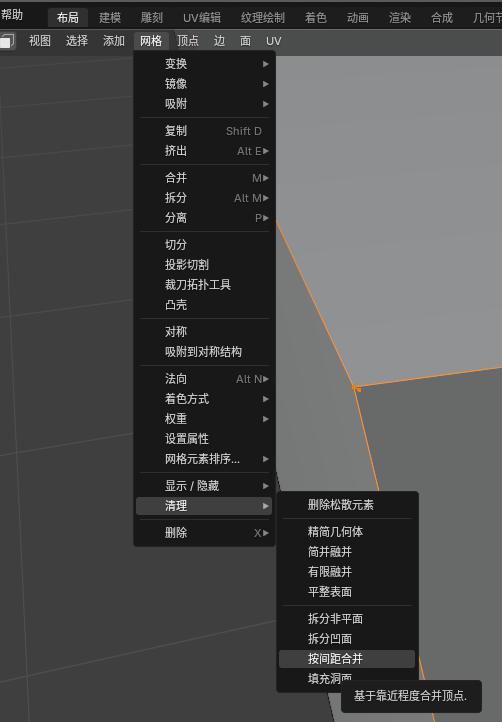Expand the 法向 submenu
The image size is (502, 722).
[x=204, y=379]
